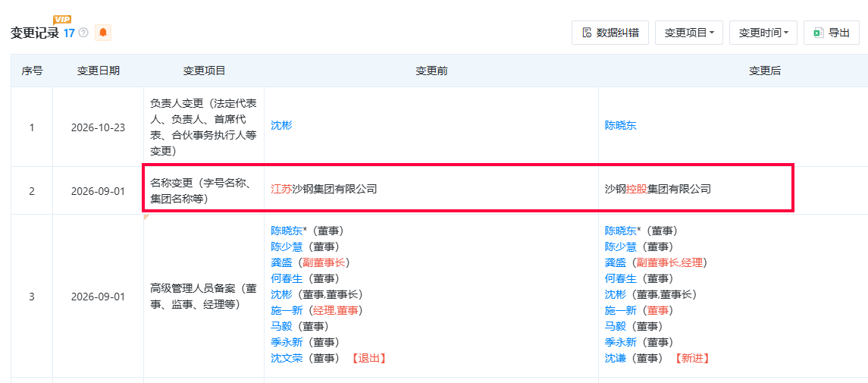
Task: Open 施一新 link in 变更后 column
Action: [x=621, y=310]
